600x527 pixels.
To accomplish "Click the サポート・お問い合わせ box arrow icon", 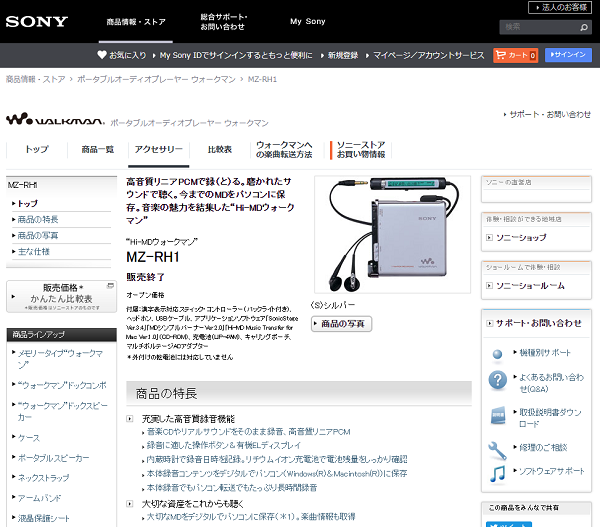I will (x=489, y=323).
